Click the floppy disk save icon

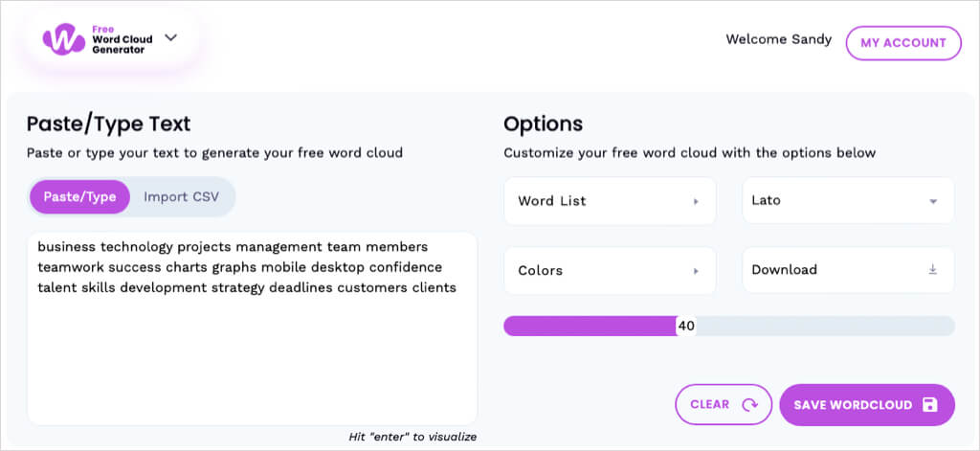929,405
